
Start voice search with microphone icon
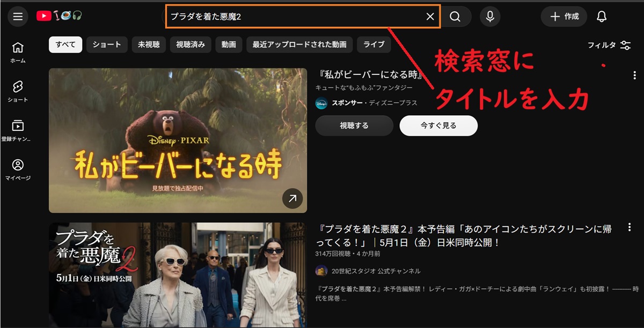490,17
